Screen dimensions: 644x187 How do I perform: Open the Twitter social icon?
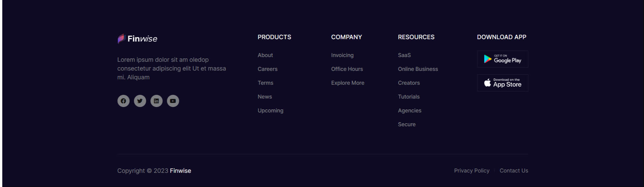point(140,101)
